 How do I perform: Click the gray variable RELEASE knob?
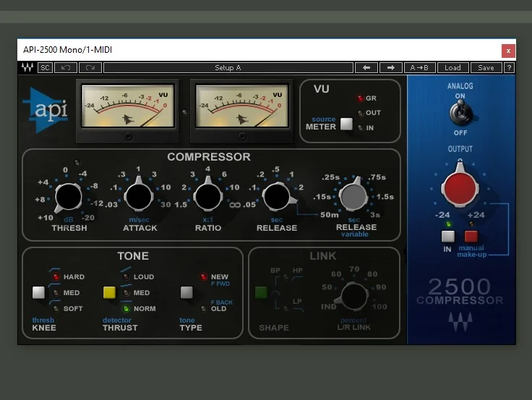(353, 195)
